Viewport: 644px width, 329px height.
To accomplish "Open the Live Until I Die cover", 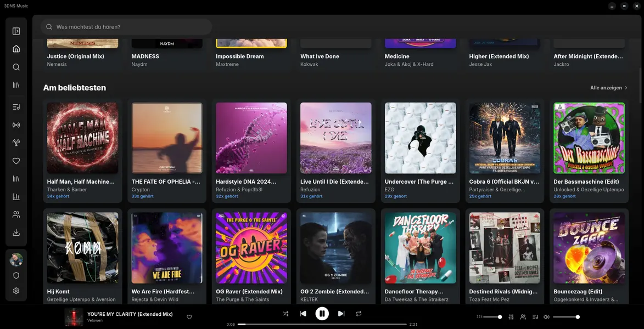I will 336,138.
